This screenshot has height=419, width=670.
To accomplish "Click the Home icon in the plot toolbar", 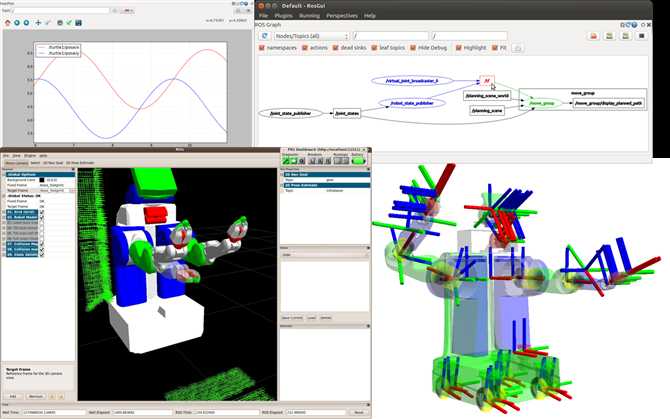I will click(x=7, y=23).
